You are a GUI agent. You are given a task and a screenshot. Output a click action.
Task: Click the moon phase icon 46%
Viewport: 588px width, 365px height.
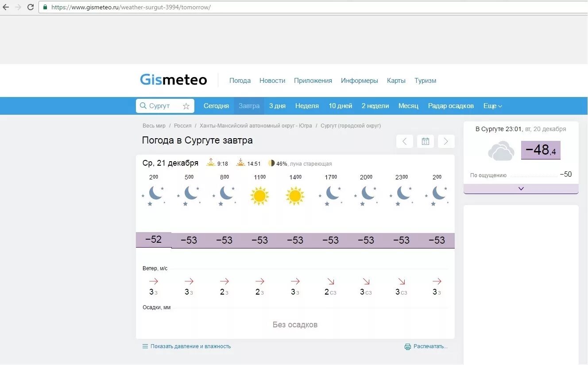pos(271,163)
